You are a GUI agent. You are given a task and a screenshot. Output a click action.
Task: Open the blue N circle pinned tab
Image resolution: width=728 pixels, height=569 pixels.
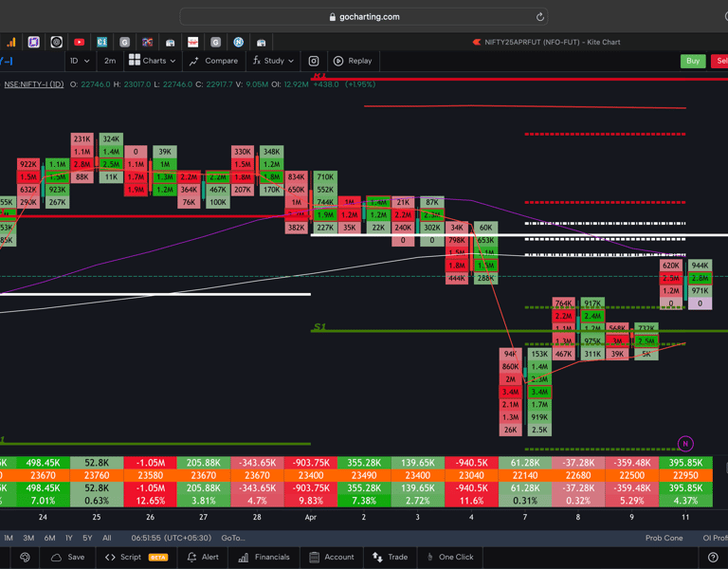(x=238, y=43)
